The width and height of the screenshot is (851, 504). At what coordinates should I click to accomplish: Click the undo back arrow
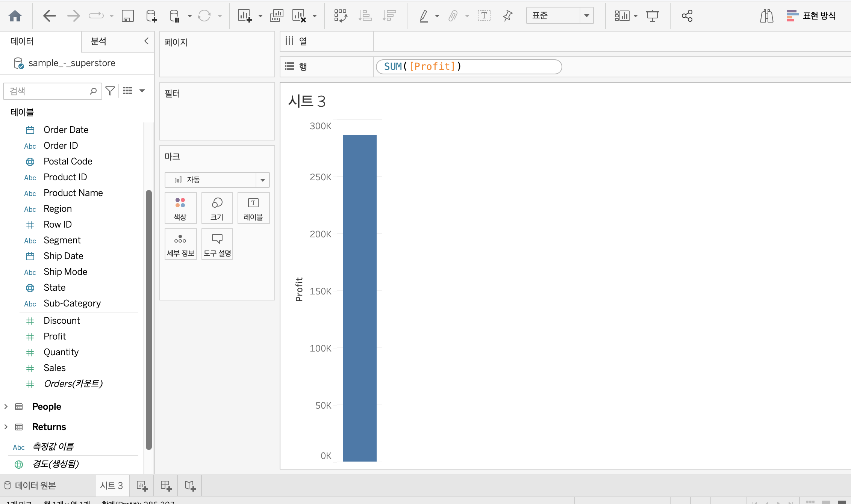point(49,16)
